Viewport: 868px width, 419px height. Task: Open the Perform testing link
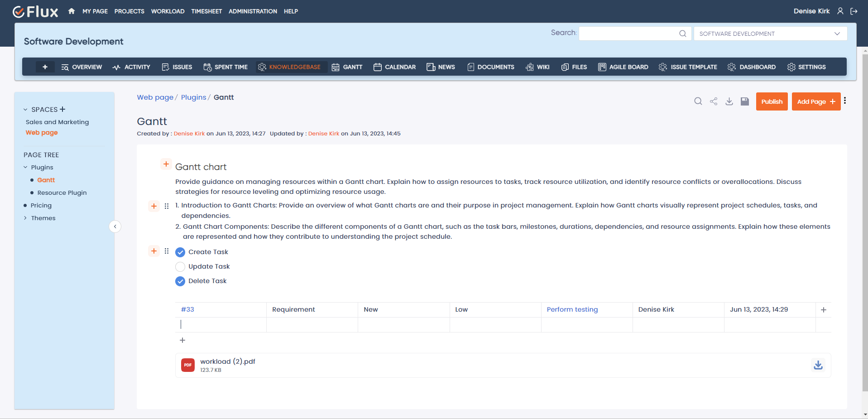point(571,309)
